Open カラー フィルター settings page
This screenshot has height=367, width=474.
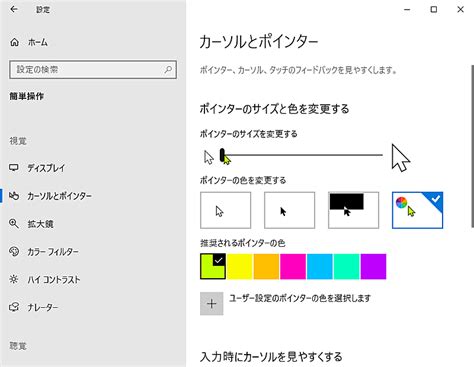53,251
